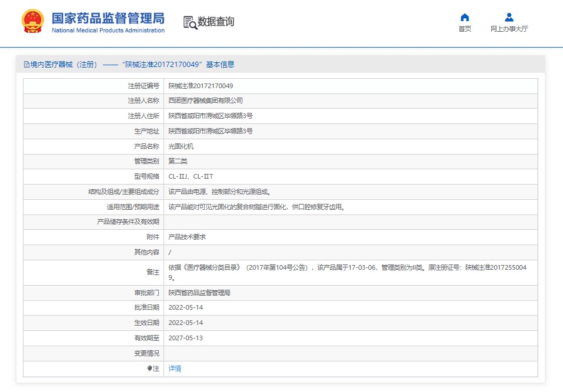Select the address in the 生产地址 row
Screen dimensions: 563x392
point(211,131)
